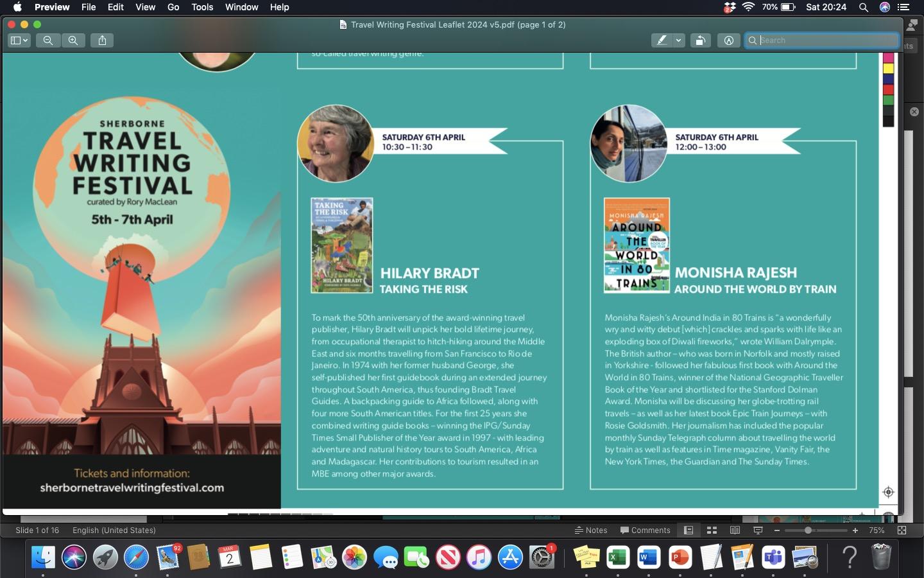924x578 pixels.
Task: Open the Apple menu
Action: [x=17, y=7]
